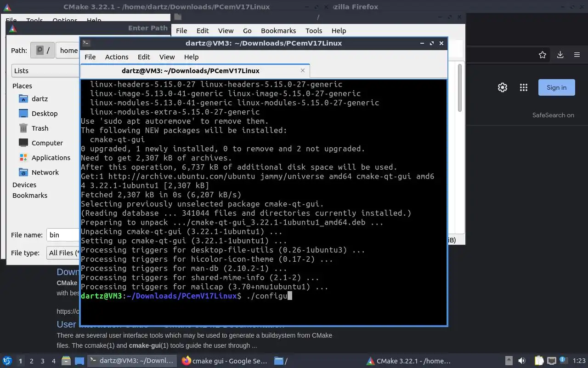Click the file manager title bar folder icon

[178, 17]
